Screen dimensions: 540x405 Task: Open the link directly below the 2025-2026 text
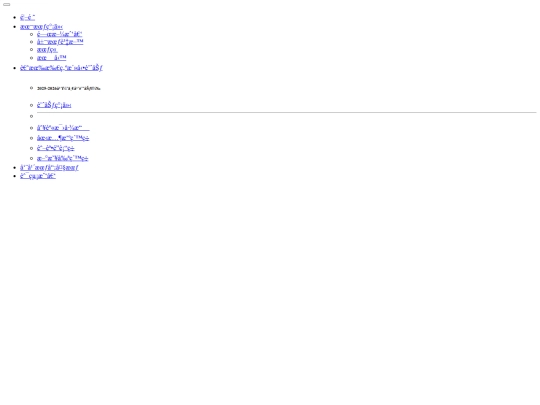pyautogui.click(x=54, y=105)
